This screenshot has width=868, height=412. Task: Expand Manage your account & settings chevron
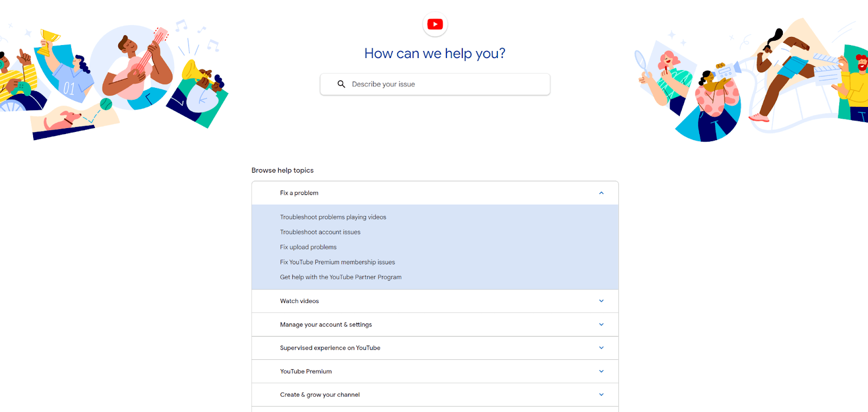(601, 325)
